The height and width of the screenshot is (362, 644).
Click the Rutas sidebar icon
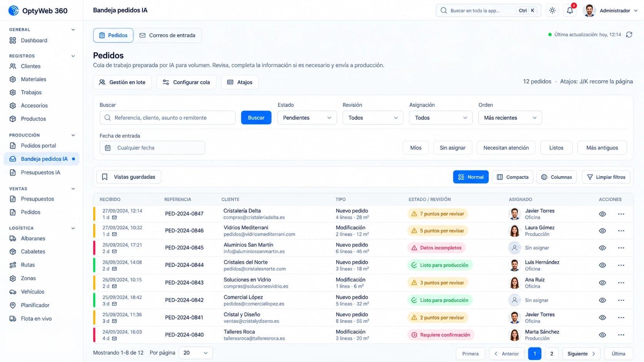13,265
